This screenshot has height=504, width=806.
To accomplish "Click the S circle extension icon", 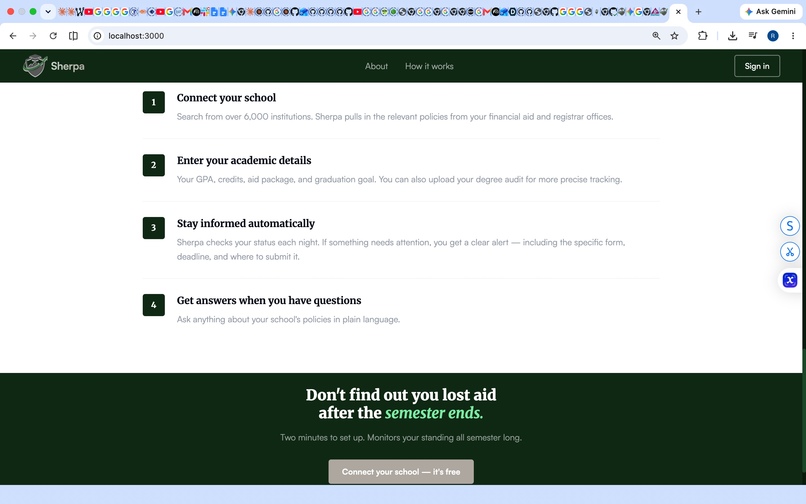I will (x=790, y=225).
